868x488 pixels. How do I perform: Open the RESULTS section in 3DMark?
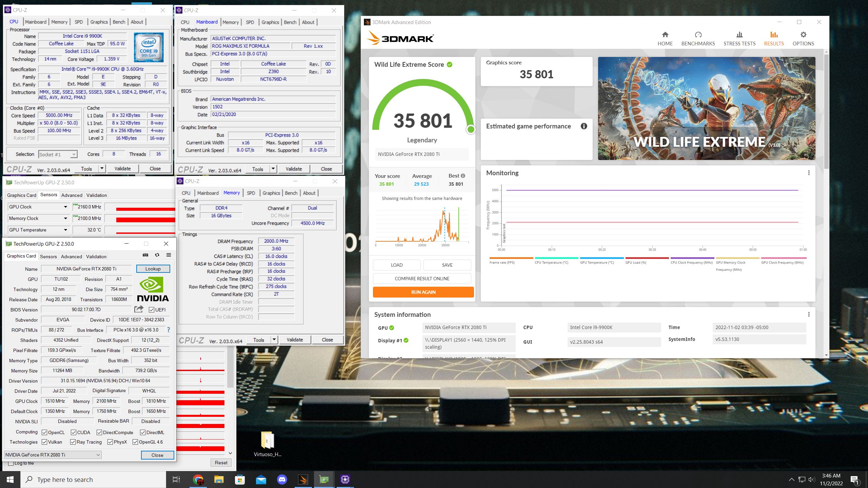tap(774, 39)
